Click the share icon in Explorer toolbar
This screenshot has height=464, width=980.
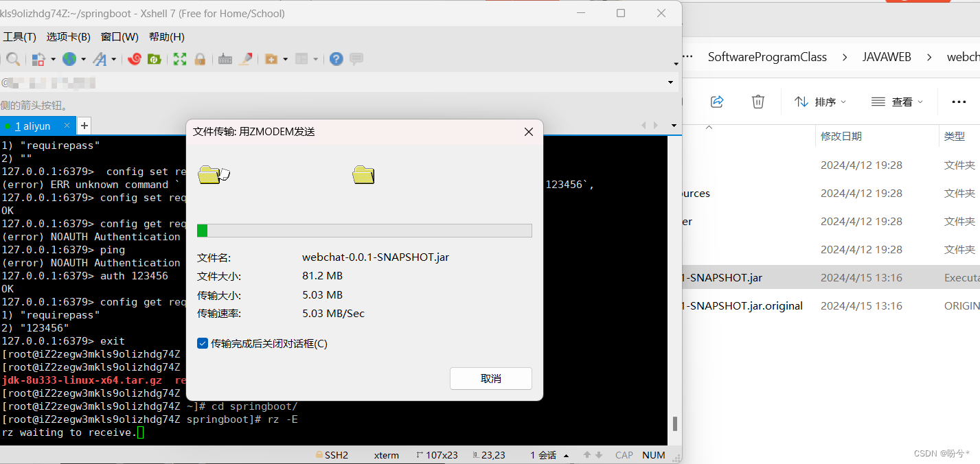717,102
